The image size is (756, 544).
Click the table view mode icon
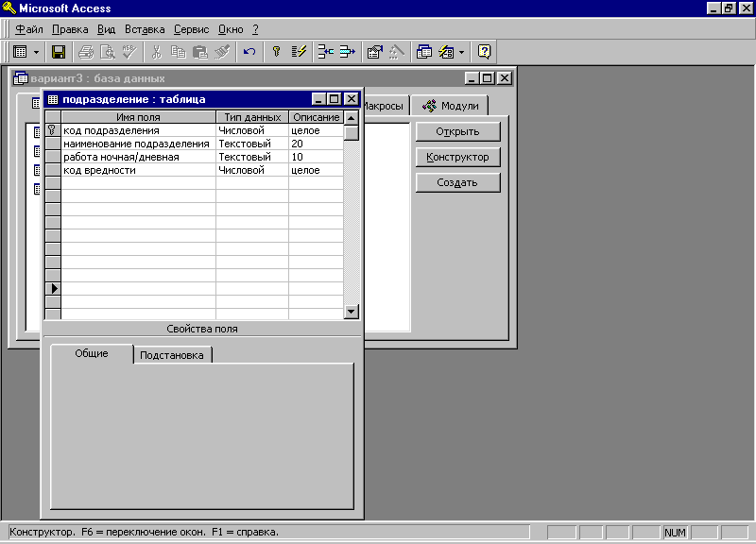click(x=20, y=52)
